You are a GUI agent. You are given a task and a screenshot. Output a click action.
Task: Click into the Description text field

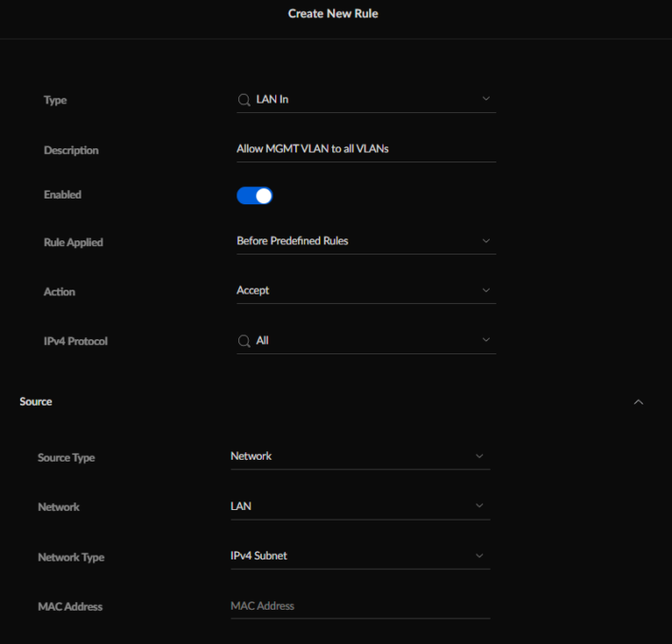(365, 149)
